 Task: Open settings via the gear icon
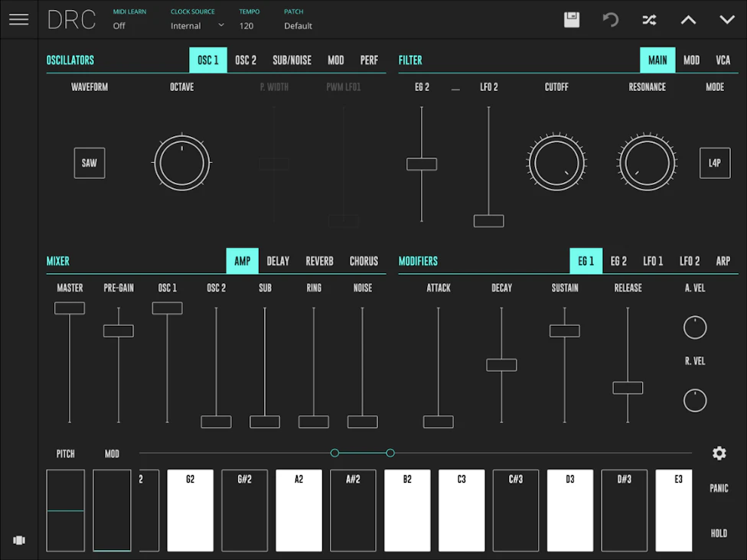[719, 453]
